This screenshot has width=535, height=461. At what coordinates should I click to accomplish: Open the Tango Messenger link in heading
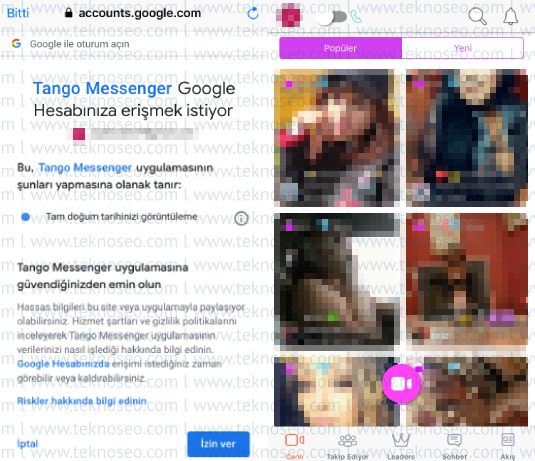102,88
